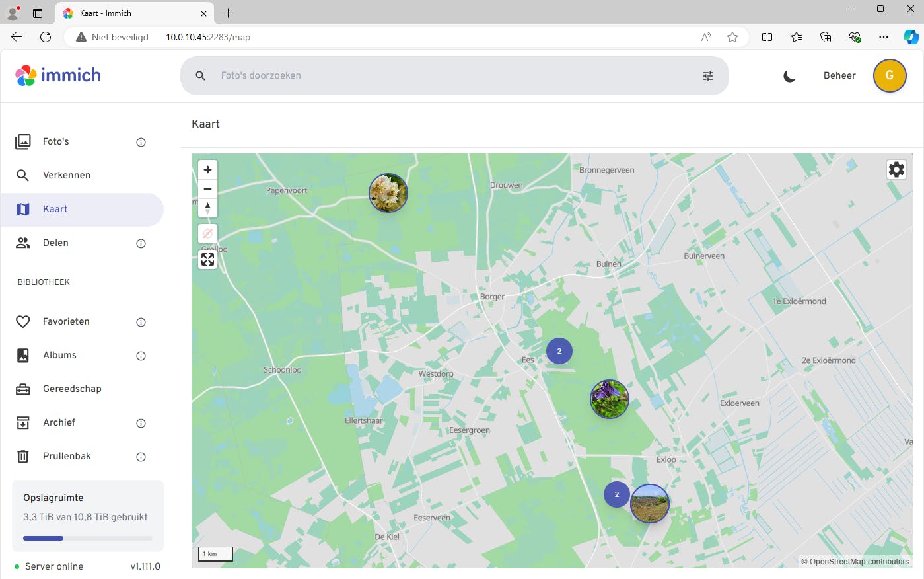Viewport: 924px width, 579px height.
Task: Open Beheer administration link
Action: pos(839,75)
